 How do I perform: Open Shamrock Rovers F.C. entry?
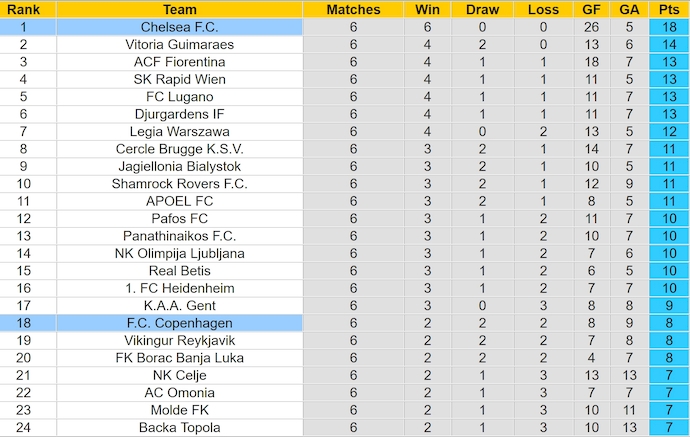click(x=179, y=184)
